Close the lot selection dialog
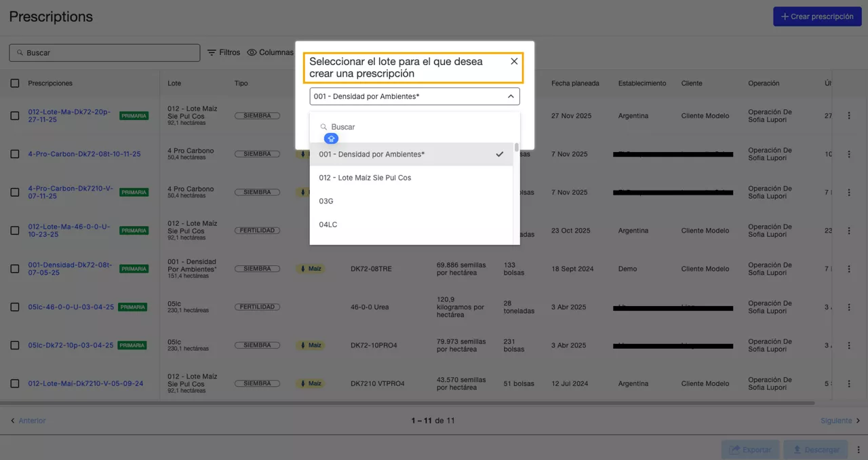868x460 pixels. pyautogui.click(x=514, y=61)
